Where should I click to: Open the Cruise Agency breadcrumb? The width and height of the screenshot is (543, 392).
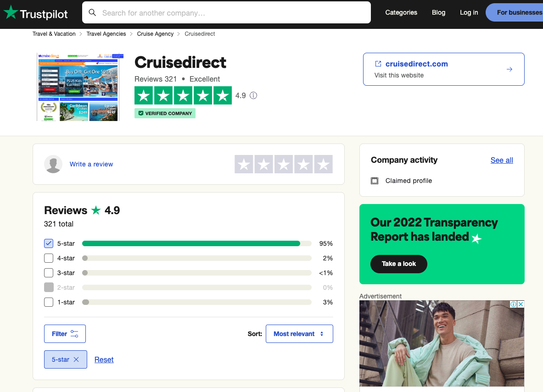point(155,34)
